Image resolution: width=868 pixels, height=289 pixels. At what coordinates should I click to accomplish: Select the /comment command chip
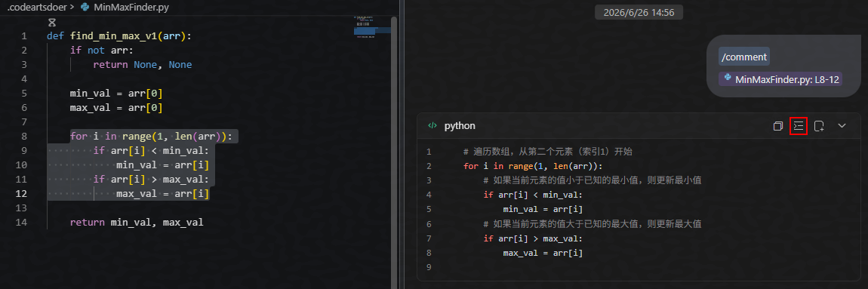pyautogui.click(x=744, y=57)
